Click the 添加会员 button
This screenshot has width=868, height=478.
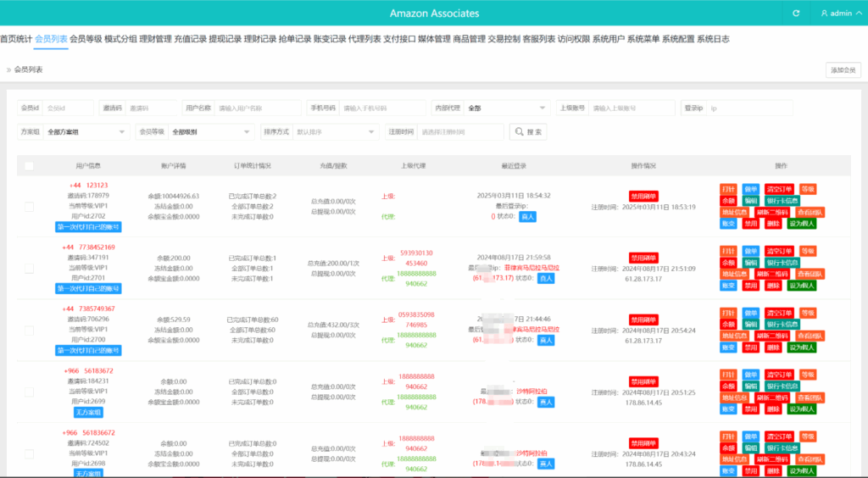843,70
